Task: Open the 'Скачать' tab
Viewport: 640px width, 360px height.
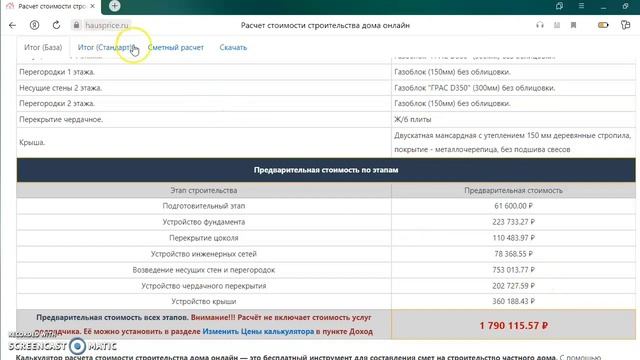Action: 233,47
